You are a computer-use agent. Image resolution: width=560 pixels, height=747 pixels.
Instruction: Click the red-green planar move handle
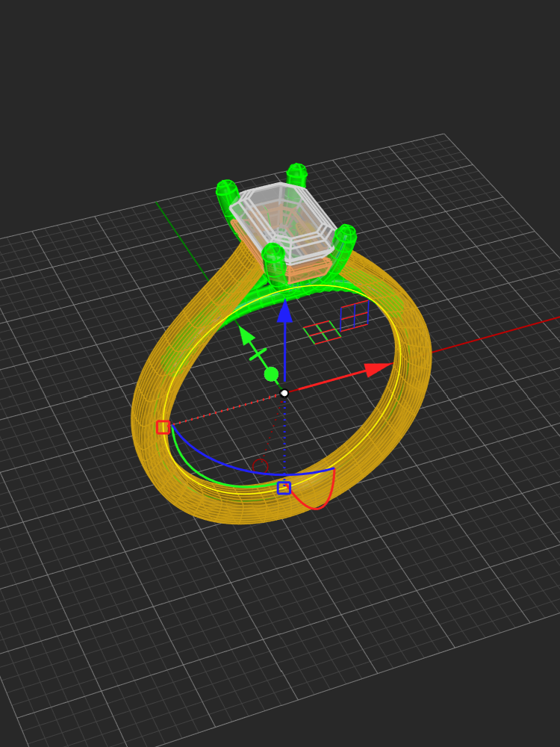point(322,332)
